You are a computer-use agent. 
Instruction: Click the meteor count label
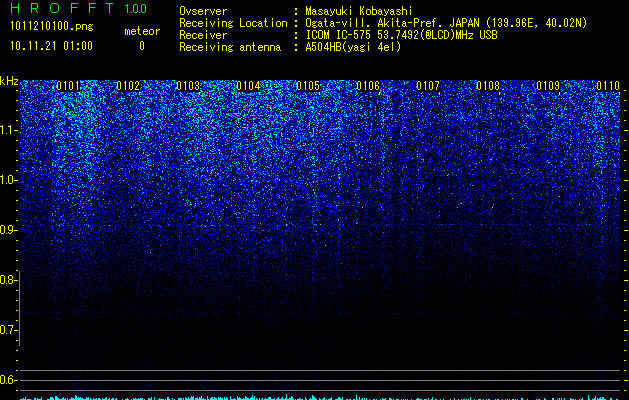click(142, 31)
